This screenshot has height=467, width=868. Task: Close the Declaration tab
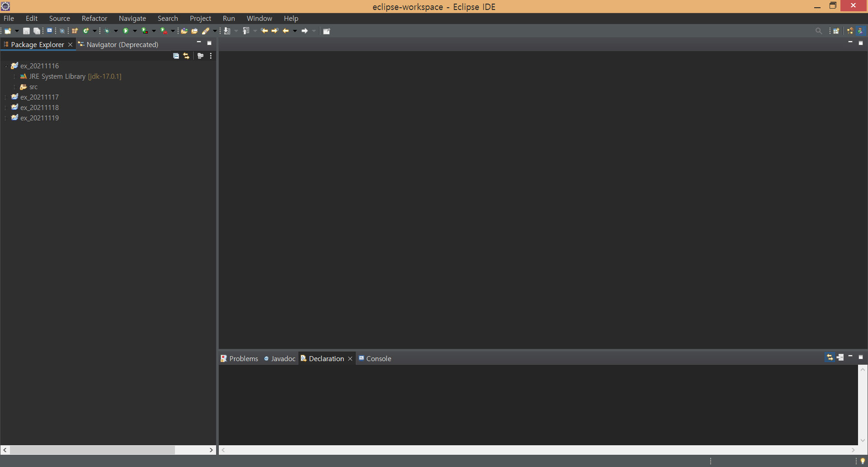click(350, 359)
